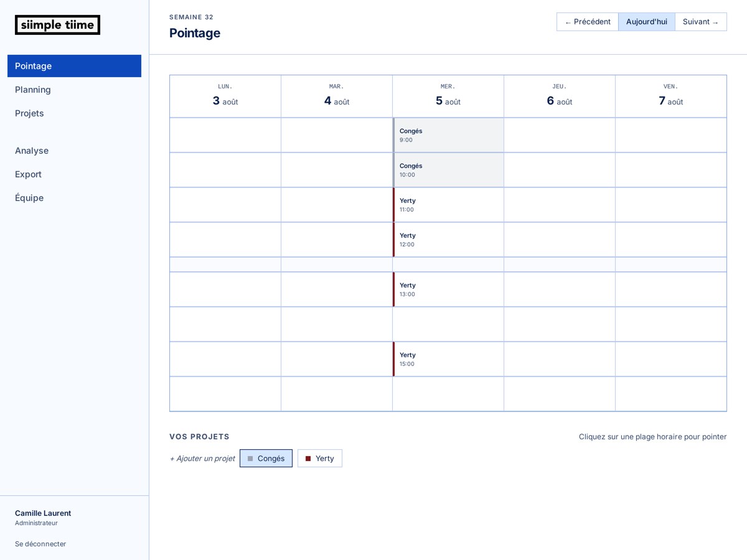Click the Administrateur role label
747x560 pixels.
pos(36,523)
